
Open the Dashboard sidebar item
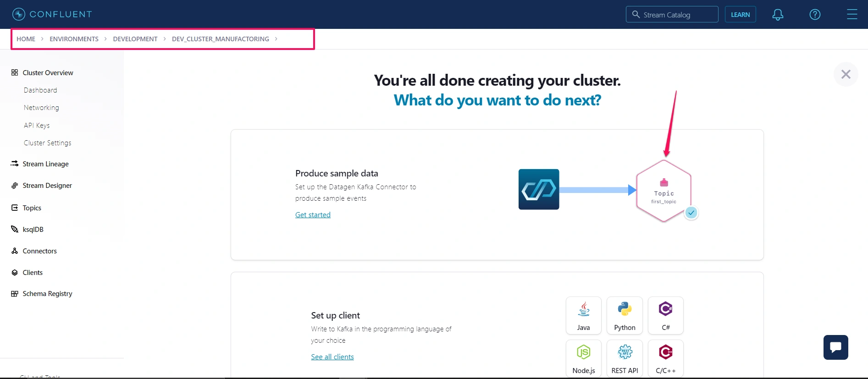click(x=40, y=90)
